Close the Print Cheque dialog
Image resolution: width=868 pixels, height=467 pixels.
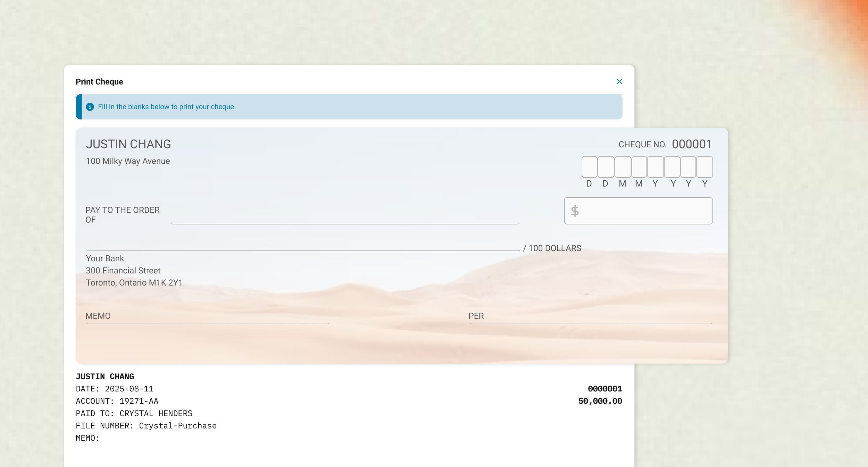(x=619, y=82)
